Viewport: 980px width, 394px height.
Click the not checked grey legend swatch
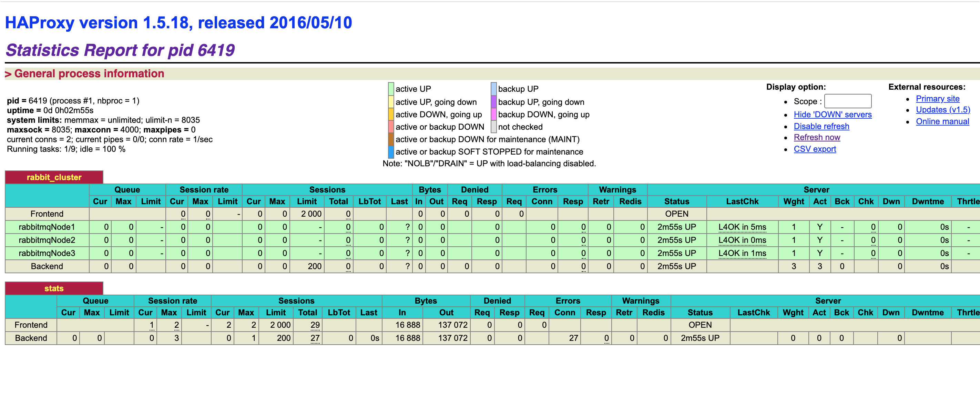[x=493, y=127]
